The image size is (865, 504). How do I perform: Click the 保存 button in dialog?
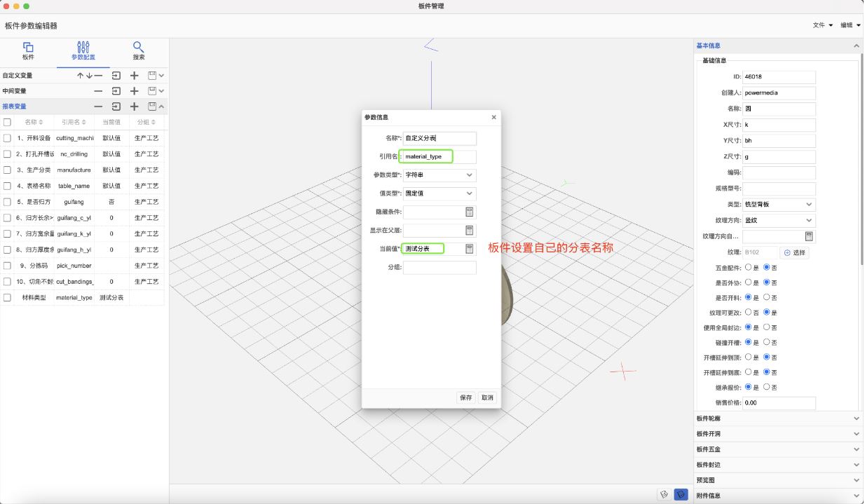click(465, 397)
